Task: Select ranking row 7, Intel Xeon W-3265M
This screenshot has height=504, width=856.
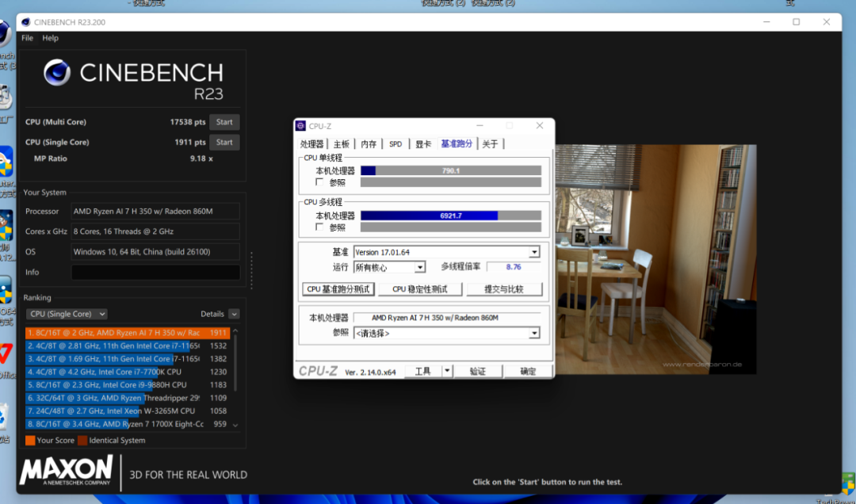Action: tap(127, 411)
